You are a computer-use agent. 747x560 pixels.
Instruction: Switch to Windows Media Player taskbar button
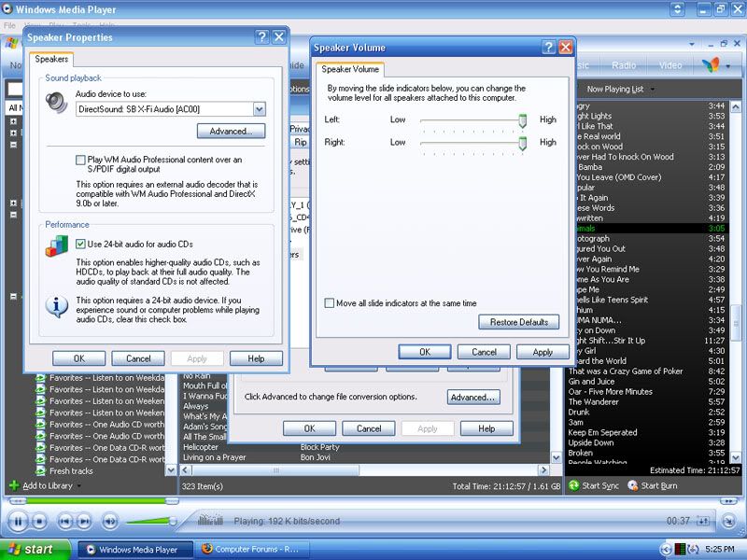[x=135, y=550]
